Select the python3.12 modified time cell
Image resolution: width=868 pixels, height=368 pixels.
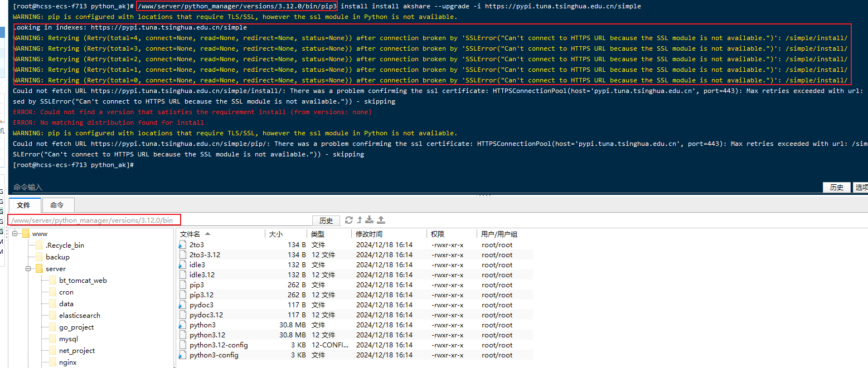coord(384,335)
